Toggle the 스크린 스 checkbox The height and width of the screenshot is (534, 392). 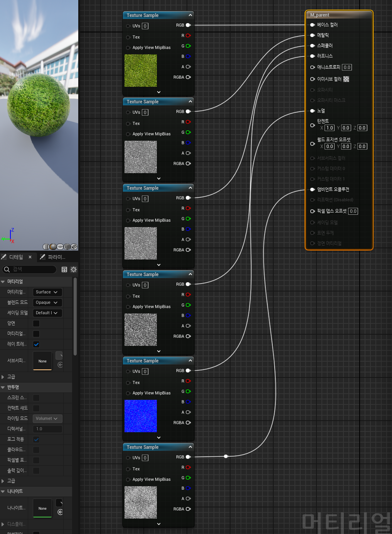pos(36,398)
